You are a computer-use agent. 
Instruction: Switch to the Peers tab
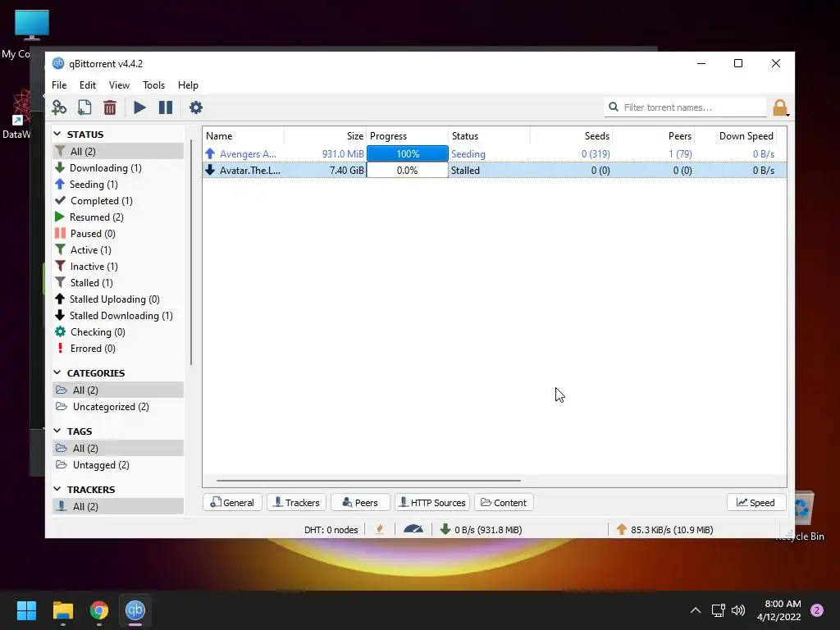(x=360, y=503)
